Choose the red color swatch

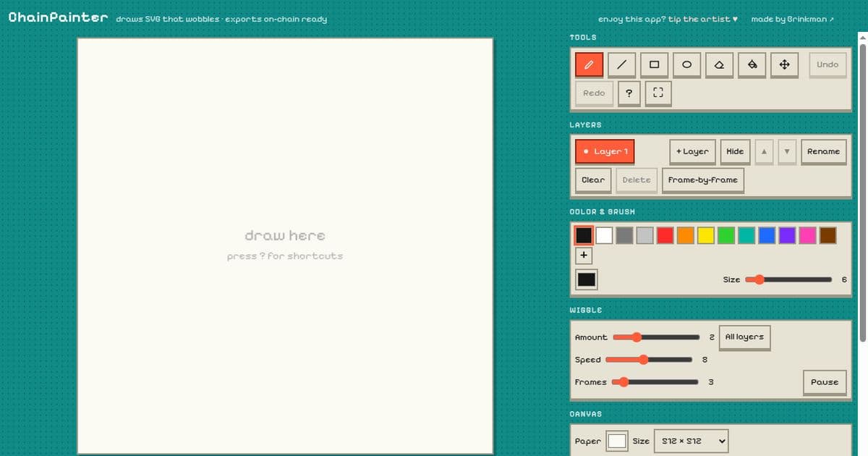point(665,235)
